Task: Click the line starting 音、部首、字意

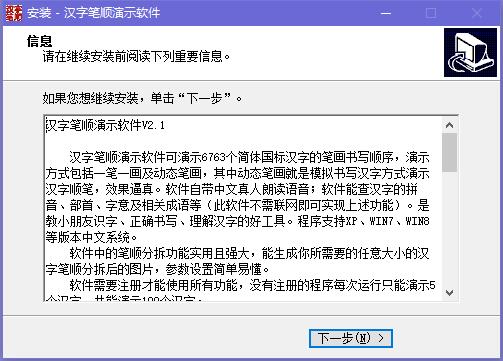Action: [238, 205]
